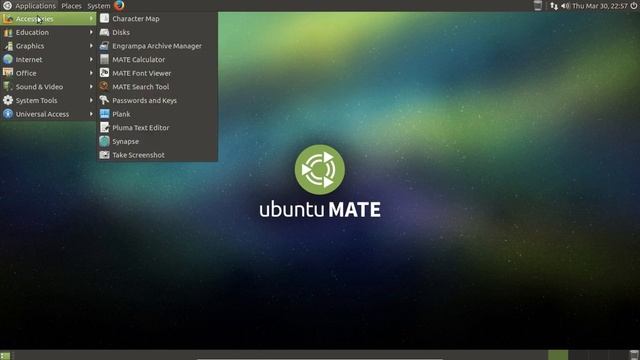Open the Trash icon in the bottom panel
Screen dimensions: 640x360
(634, 355)
